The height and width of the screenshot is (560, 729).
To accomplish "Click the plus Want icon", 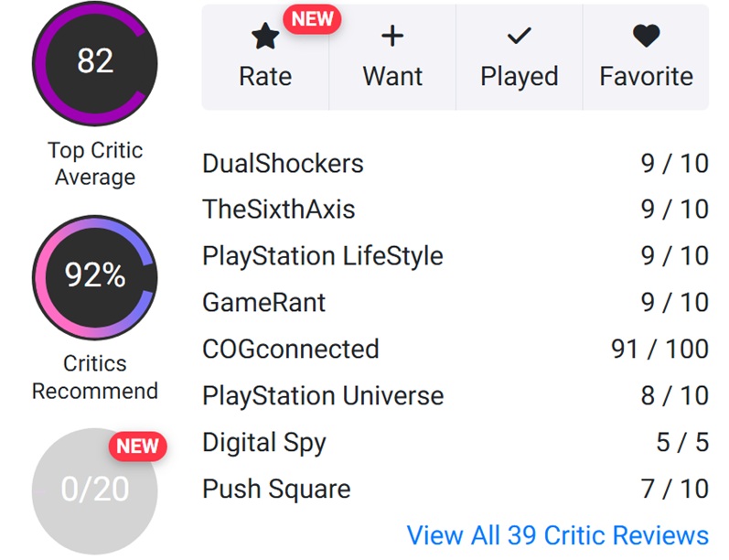I will pos(392,37).
